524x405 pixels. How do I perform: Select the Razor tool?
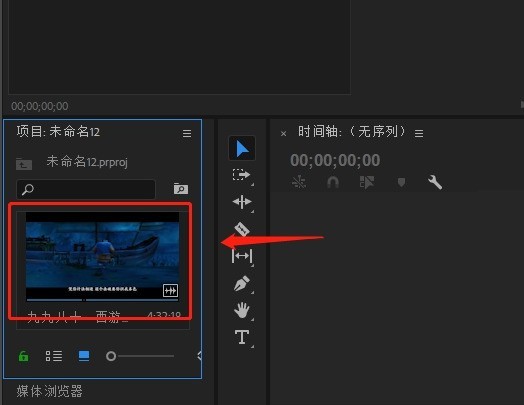242,229
